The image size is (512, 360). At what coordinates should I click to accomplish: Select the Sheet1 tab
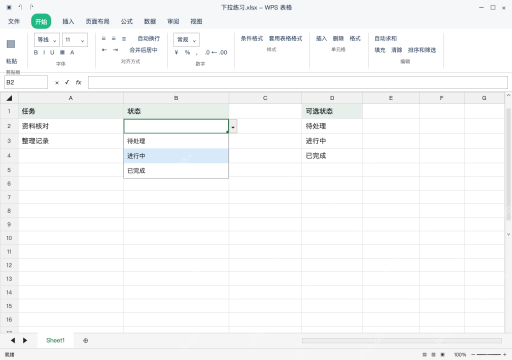point(55,340)
